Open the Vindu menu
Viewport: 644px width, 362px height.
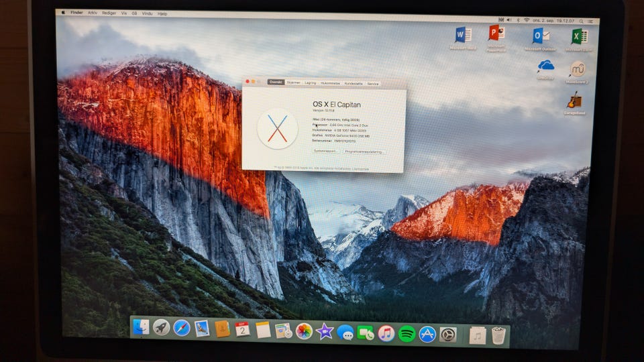147,13
